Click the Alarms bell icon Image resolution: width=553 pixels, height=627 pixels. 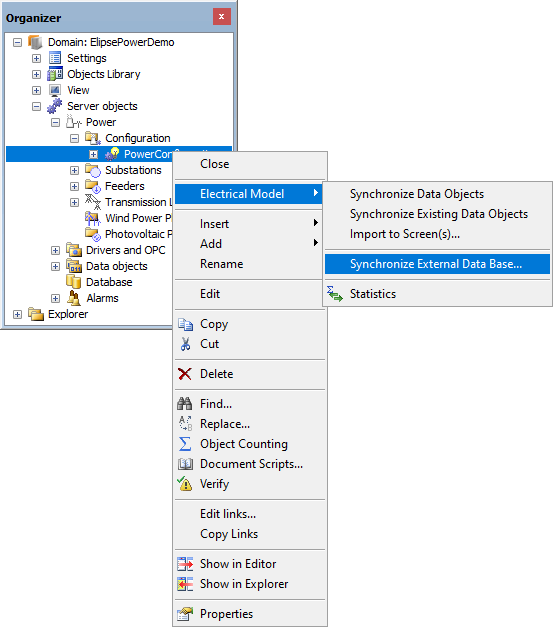tap(74, 298)
